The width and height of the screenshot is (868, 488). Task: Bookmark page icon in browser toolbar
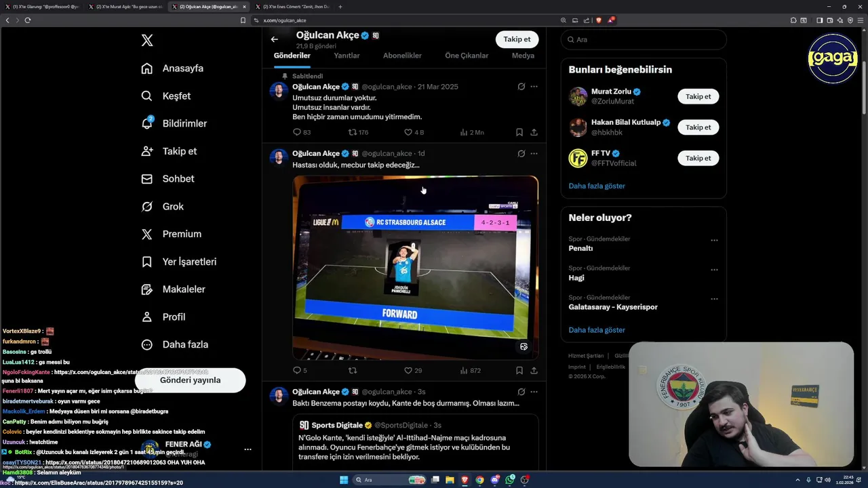[x=243, y=20]
